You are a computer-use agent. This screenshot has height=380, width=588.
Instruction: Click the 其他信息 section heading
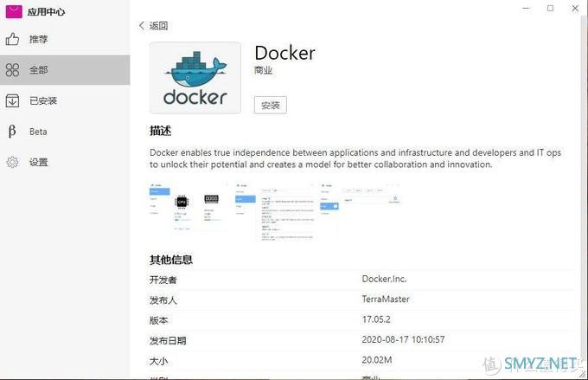(x=171, y=260)
